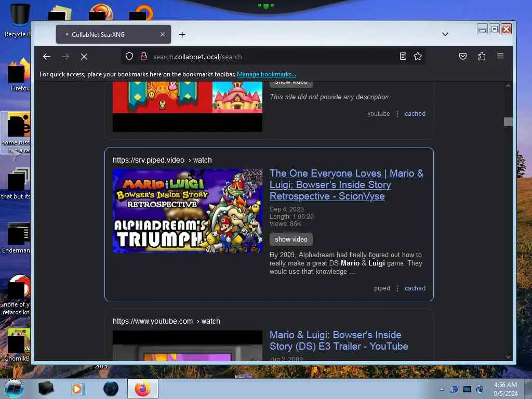Image resolution: width=532 pixels, height=399 pixels.
Task: Click the system tray monitor icon
Action: (x=467, y=389)
